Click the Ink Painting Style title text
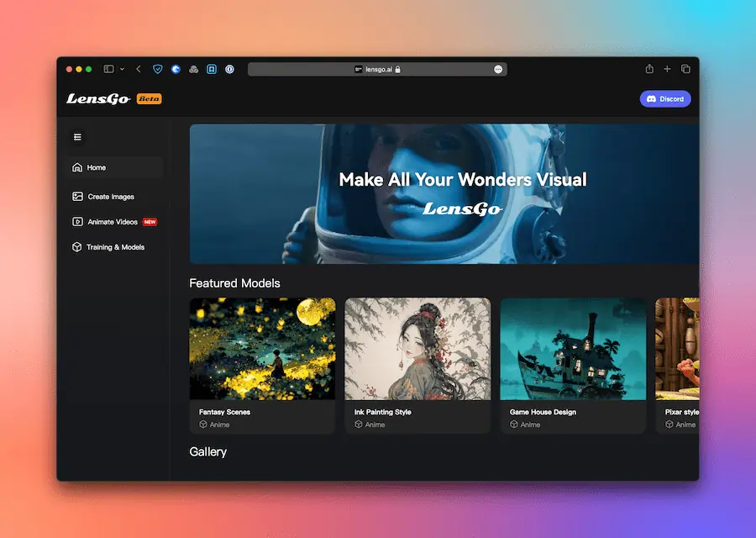 383,412
